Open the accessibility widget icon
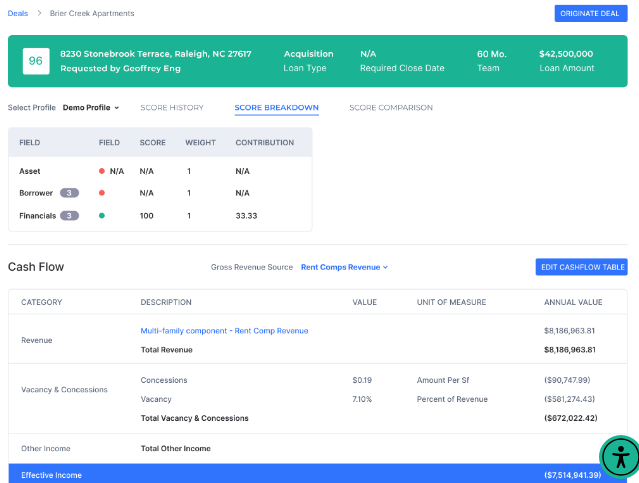 [620, 457]
